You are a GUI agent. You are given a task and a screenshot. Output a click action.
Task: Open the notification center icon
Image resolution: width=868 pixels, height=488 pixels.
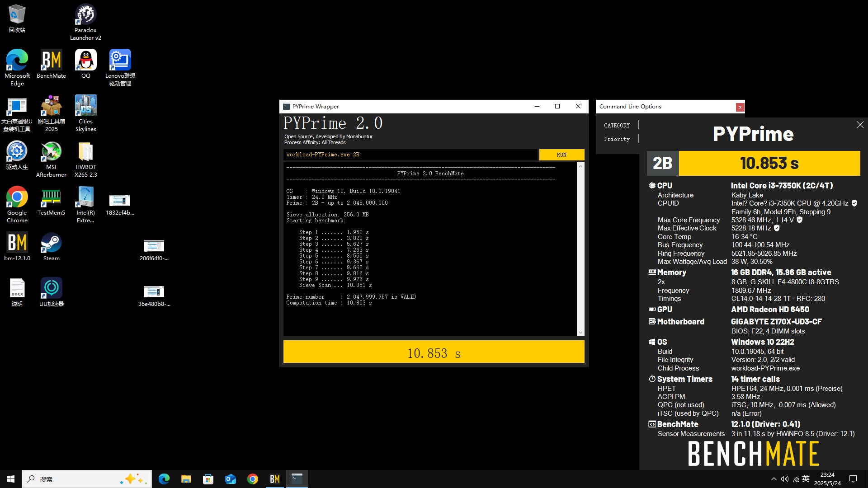pos(853,479)
